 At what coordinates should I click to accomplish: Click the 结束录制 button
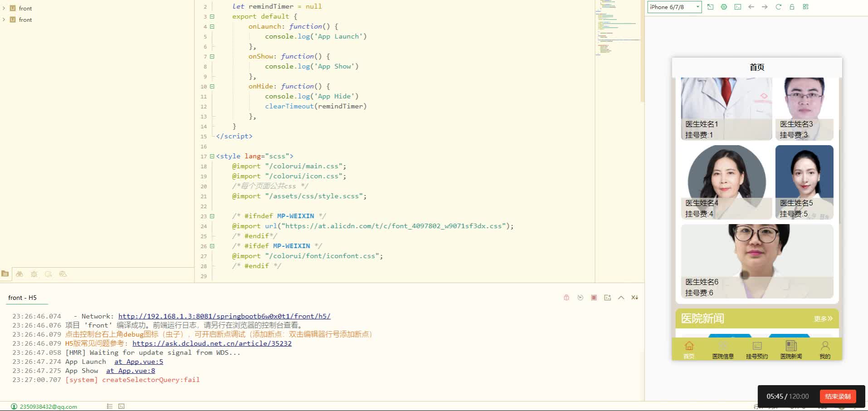[x=837, y=396]
